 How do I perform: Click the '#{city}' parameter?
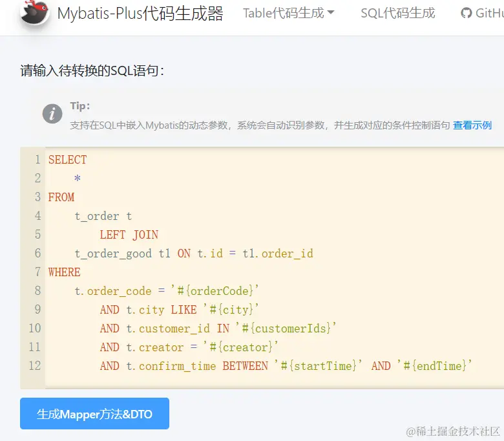pos(231,309)
